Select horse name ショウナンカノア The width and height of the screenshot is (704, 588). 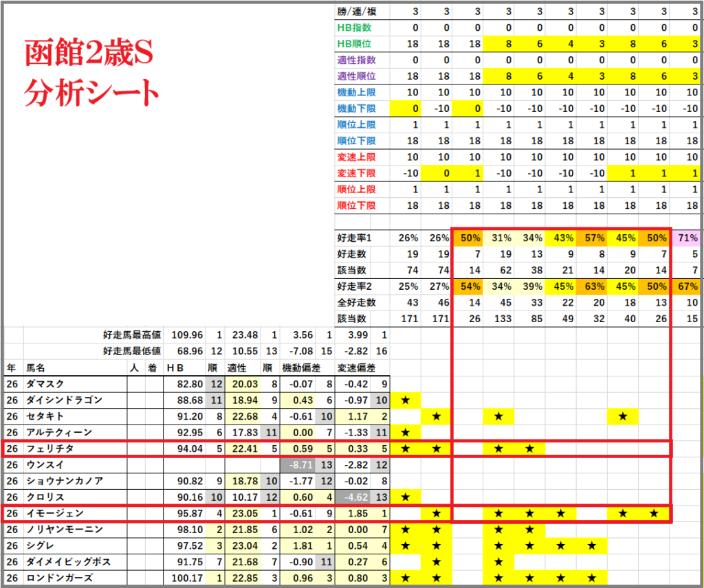65,481
